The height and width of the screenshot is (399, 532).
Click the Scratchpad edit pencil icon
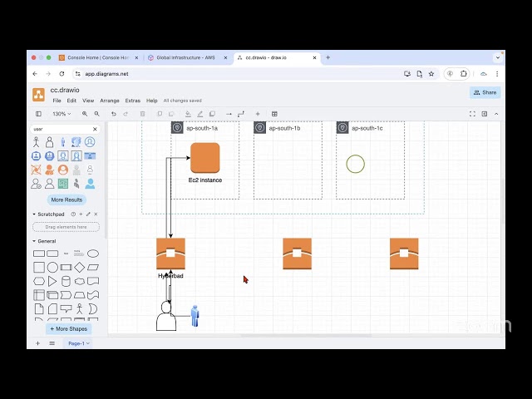(88, 214)
